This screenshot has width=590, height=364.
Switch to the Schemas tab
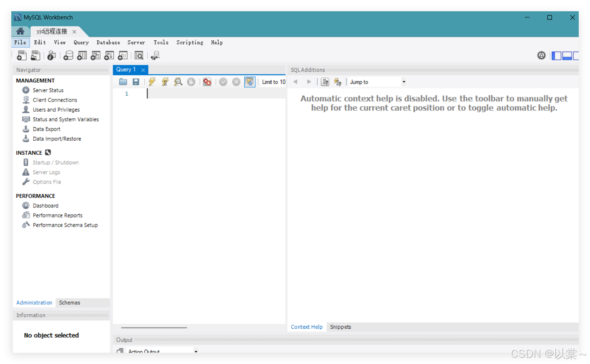click(69, 303)
